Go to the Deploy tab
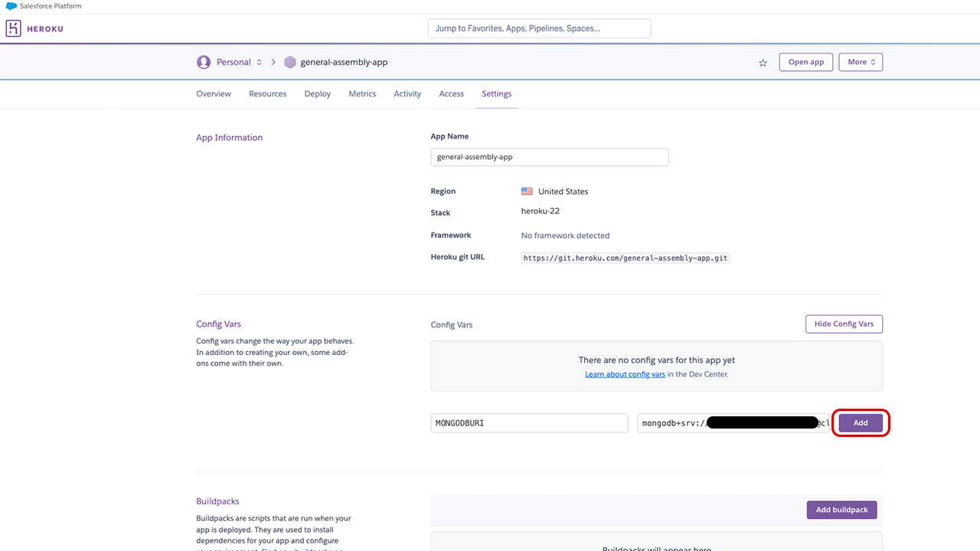Screen dimensions: 980x551 [x=318, y=93]
